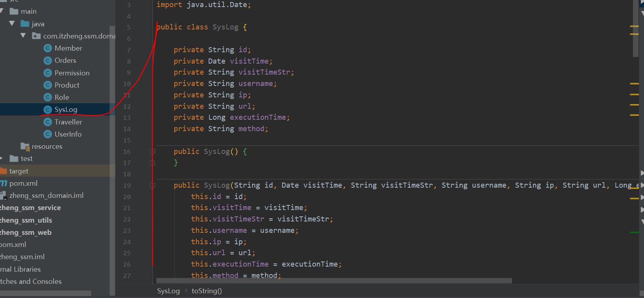Click the executionTime field on line 13
Viewport: 644px width, 298px height.
coord(258,117)
